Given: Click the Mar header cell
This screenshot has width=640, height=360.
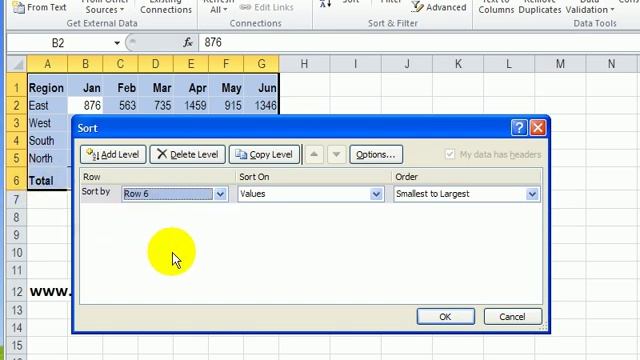Looking at the screenshot, I should tap(156, 88).
